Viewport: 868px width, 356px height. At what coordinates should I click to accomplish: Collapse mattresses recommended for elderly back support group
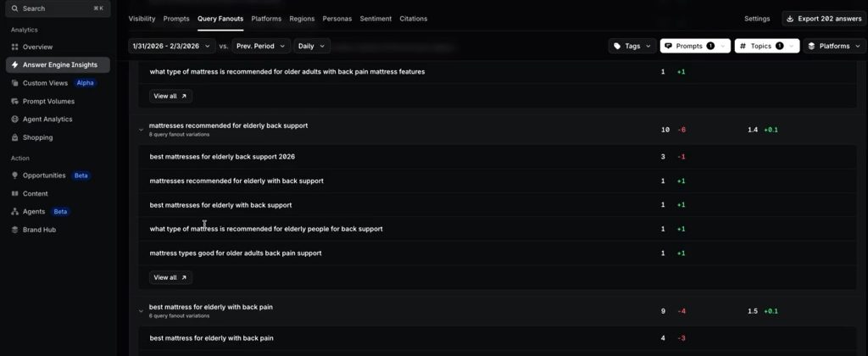pos(142,130)
